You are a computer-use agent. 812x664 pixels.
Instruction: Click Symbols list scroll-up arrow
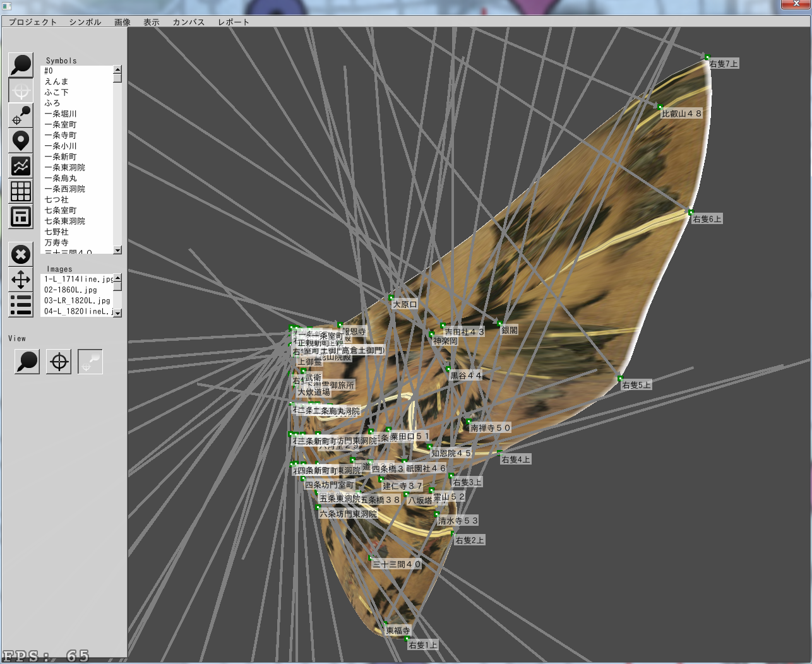pyautogui.click(x=117, y=69)
